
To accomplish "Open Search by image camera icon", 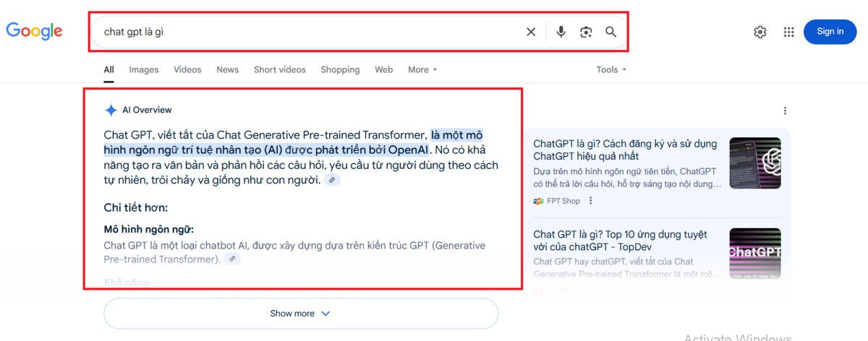I will 586,32.
